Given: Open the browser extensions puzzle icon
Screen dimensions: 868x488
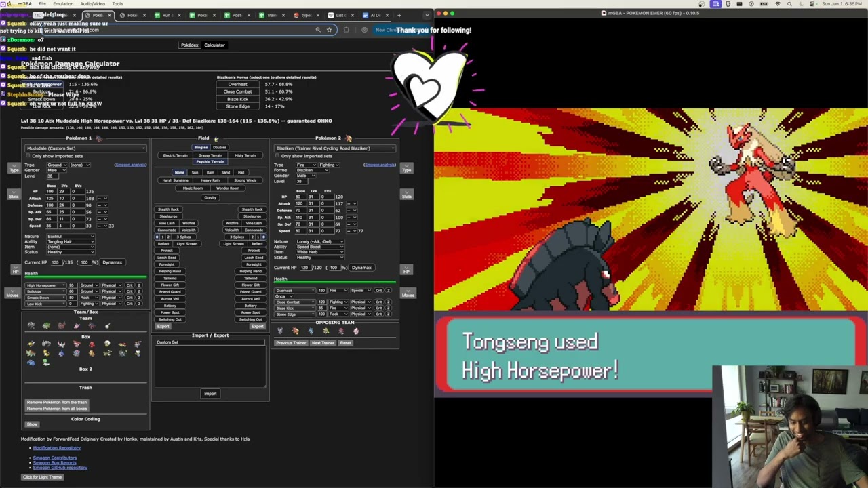Looking at the screenshot, I should point(346,30).
